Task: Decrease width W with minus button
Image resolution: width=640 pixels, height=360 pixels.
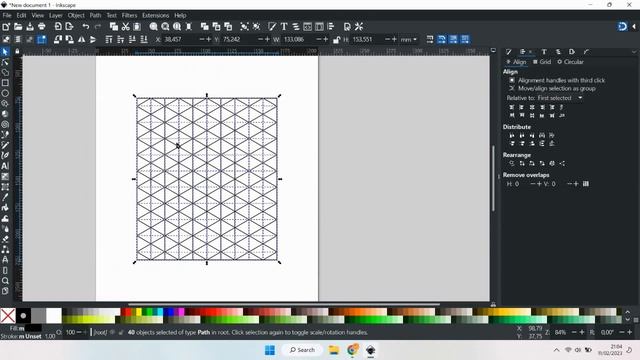Action: pos(319,40)
